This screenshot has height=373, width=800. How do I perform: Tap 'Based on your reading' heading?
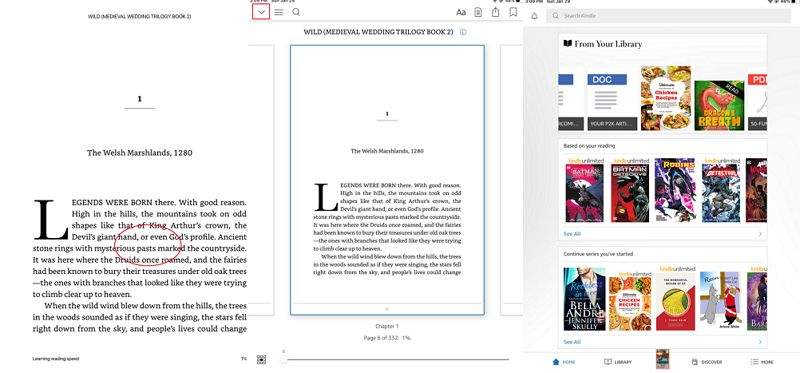(x=589, y=146)
